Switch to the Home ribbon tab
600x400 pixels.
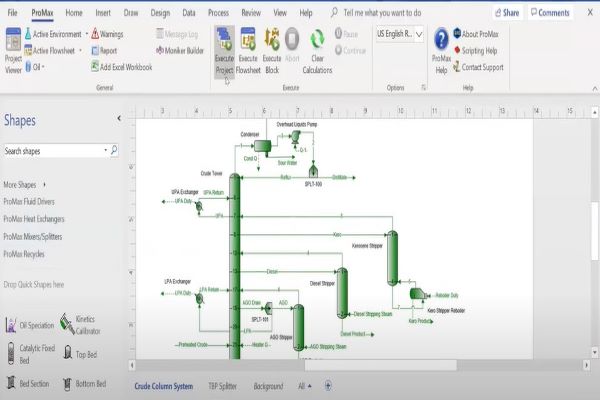point(74,13)
